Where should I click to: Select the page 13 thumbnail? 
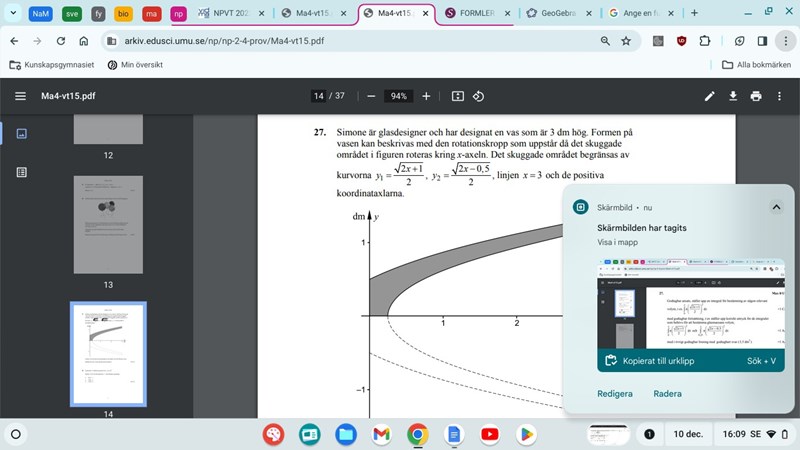pos(108,225)
